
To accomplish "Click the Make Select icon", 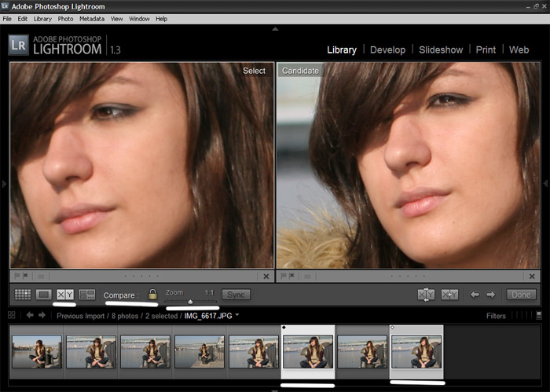I will coord(449,295).
